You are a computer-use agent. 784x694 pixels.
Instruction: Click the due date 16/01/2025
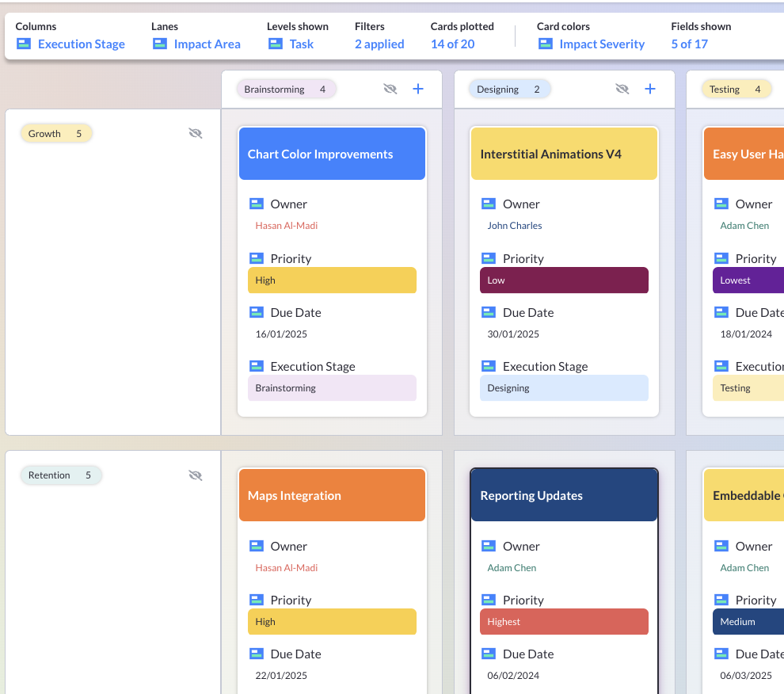click(x=281, y=334)
